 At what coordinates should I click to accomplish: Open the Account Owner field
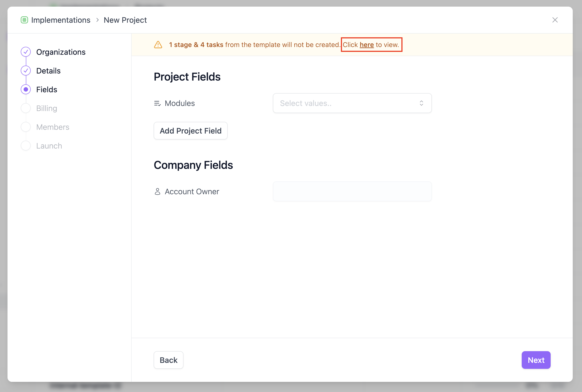pyautogui.click(x=352, y=192)
